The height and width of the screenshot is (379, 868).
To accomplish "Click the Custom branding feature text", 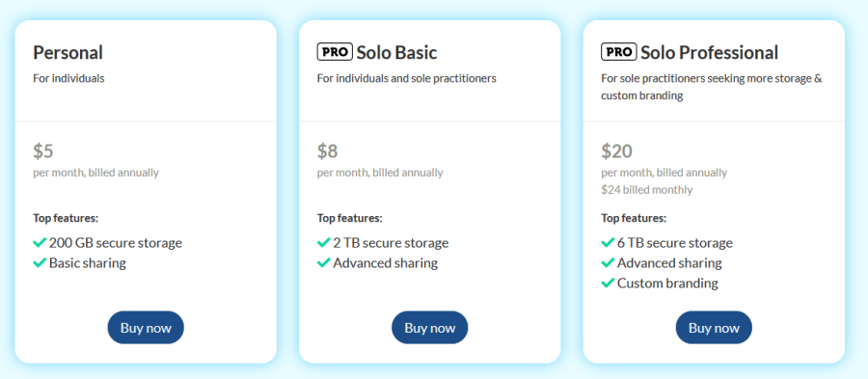I will [x=667, y=284].
